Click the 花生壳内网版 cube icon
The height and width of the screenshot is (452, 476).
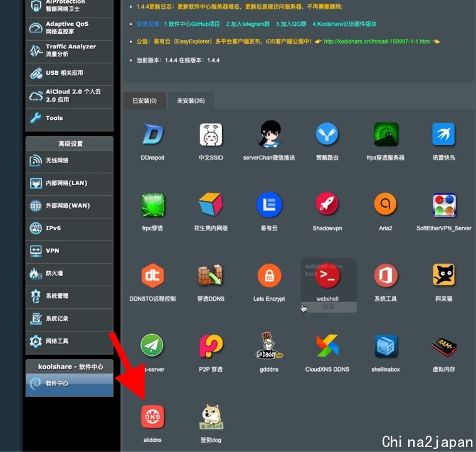click(211, 205)
